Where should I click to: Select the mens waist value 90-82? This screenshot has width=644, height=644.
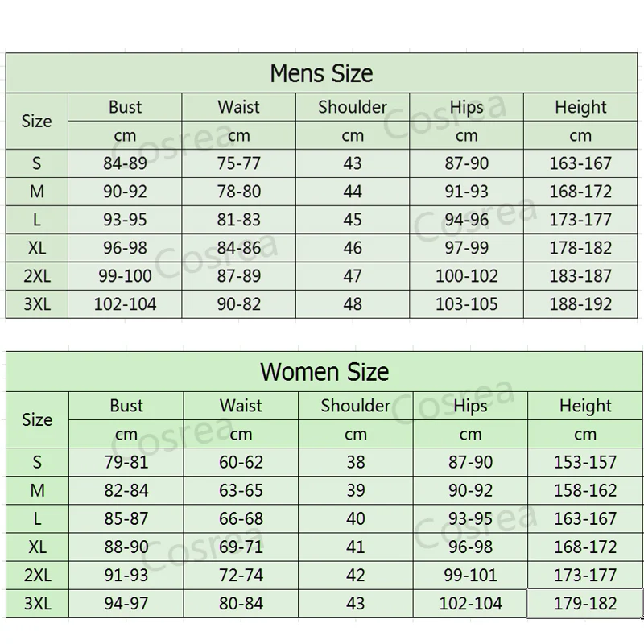(239, 304)
